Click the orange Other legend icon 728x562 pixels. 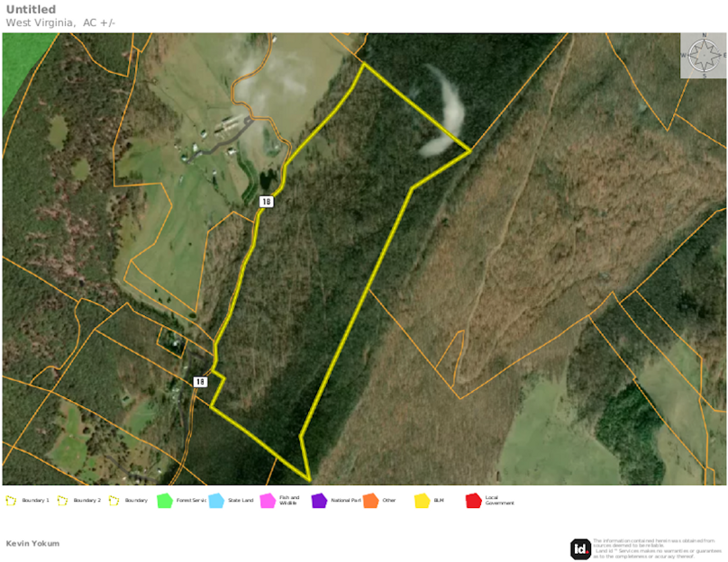click(x=369, y=502)
